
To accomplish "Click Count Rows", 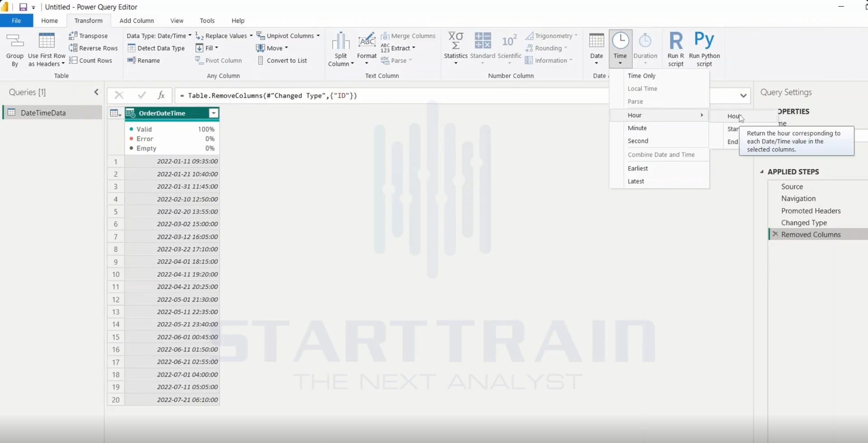I will [x=90, y=60].
